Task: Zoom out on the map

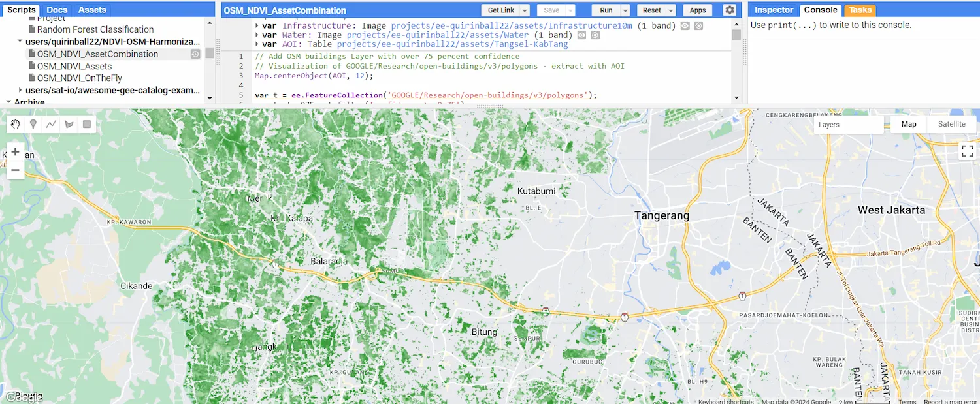Action: 16,170
